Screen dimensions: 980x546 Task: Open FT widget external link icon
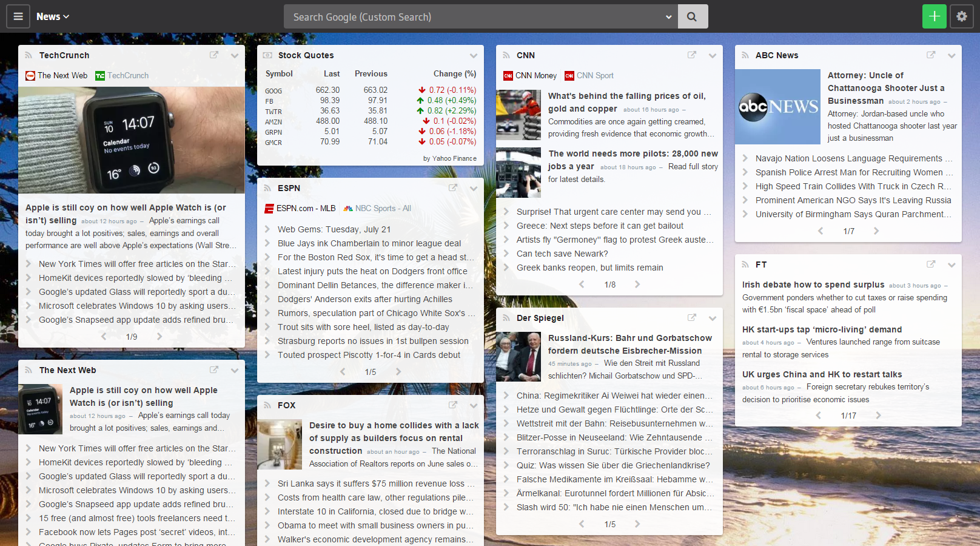point(931,265)
